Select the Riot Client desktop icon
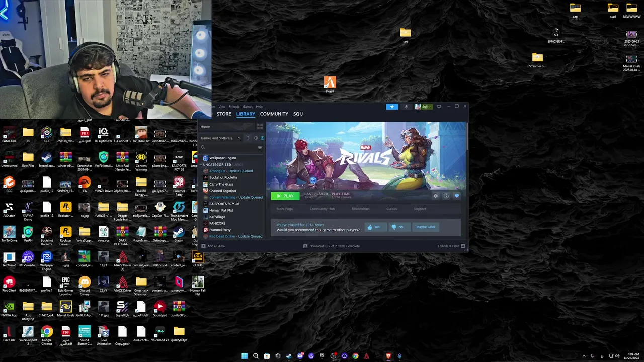Image resolution: width=644 pixels, height=362 pixels. [9, 284]
